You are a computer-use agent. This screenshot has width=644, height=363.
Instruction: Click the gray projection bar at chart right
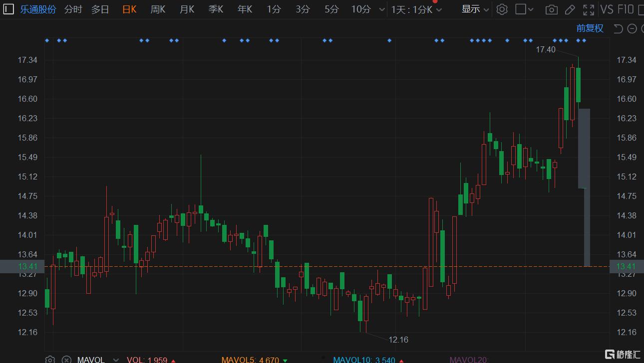tap(584, 148)
